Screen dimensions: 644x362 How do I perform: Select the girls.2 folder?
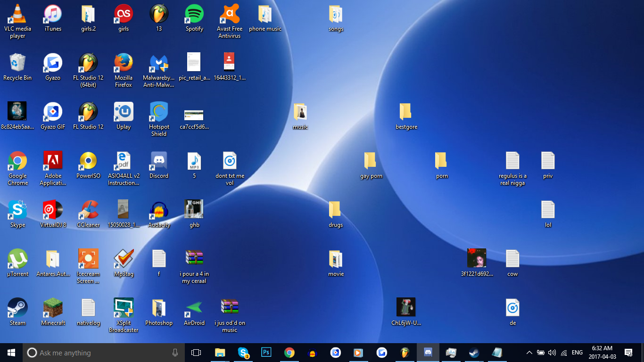(88, 18)
